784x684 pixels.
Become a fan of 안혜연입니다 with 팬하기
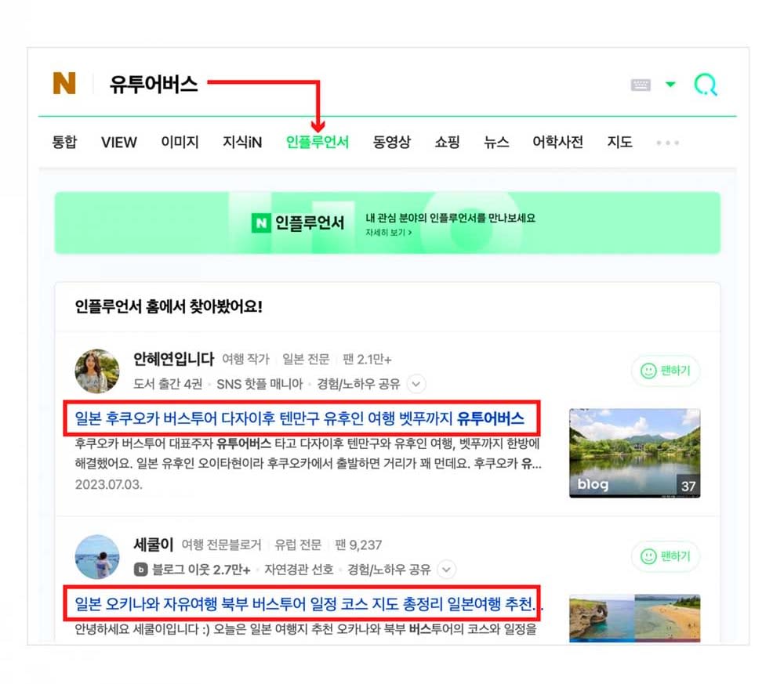[x=666, y=371]
